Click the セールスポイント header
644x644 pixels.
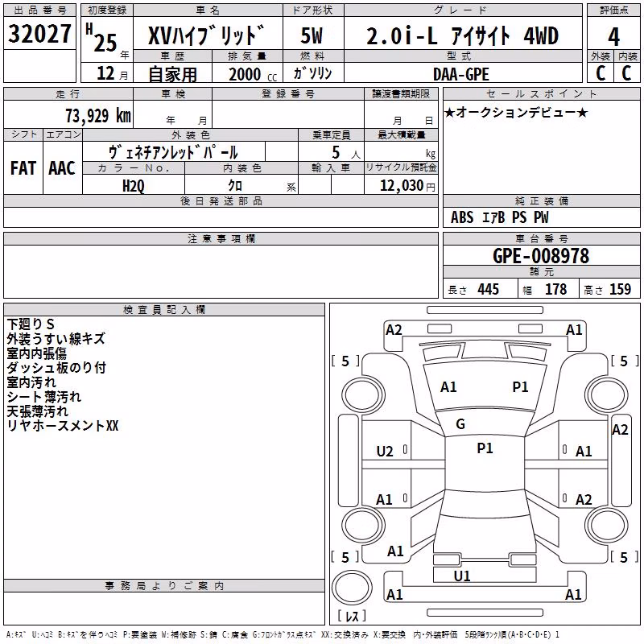[541, 93]
